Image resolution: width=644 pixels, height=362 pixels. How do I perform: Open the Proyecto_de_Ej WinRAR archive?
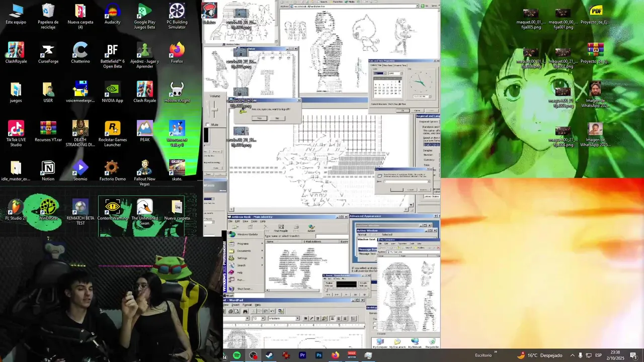click(x=596, y=53)
